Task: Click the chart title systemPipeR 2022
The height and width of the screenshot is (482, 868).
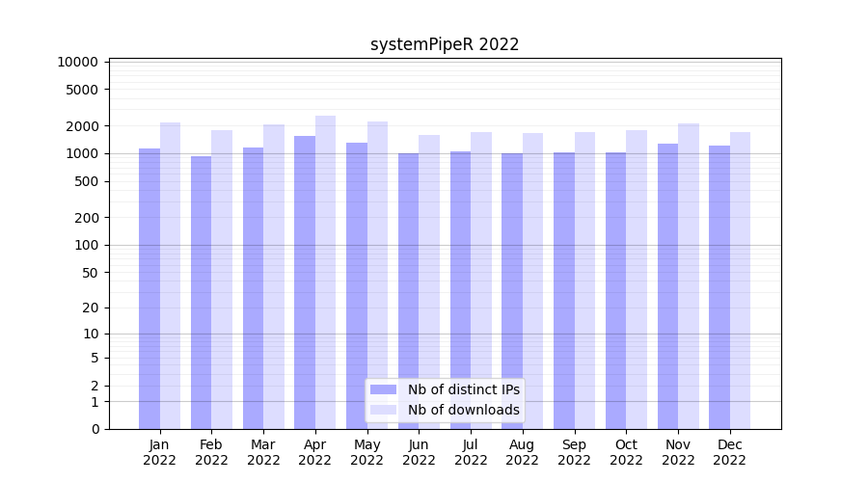Action: coord(445,44)
